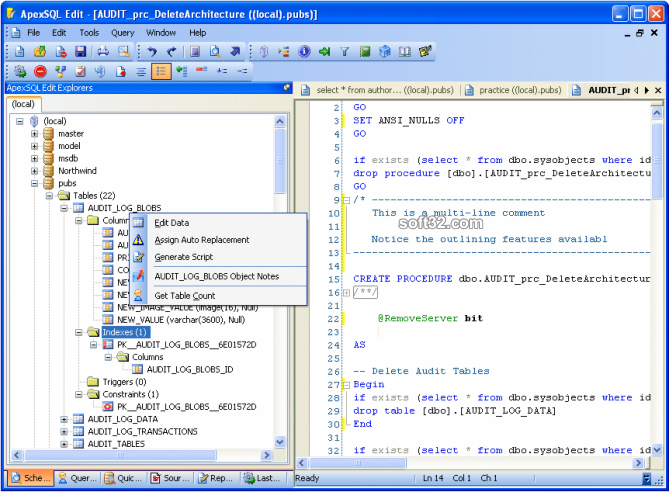This screenshot has width=669, height=492.
Task: Pin the ApexSQL Edit Explorers panel
Action: pos(287,87)
